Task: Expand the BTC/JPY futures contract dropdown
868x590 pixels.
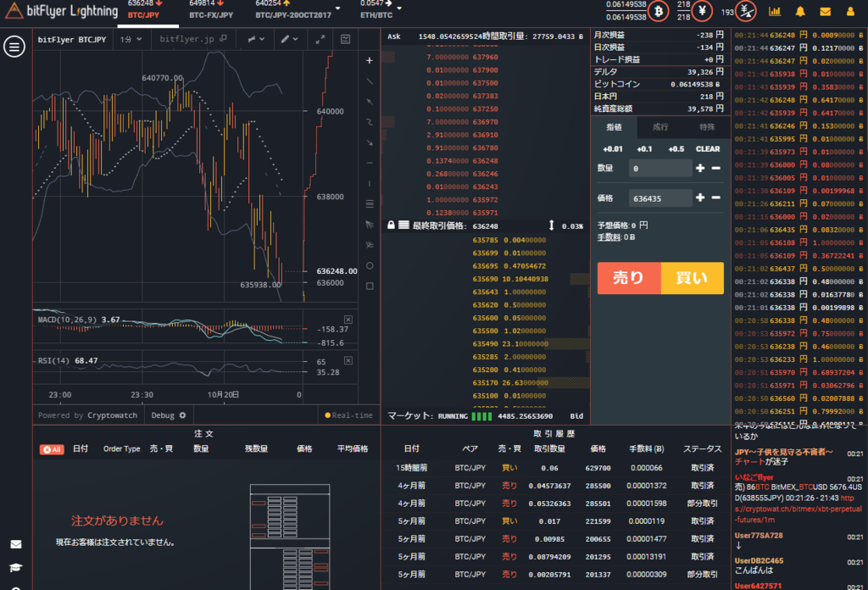Action: click(x=337, y=8)
